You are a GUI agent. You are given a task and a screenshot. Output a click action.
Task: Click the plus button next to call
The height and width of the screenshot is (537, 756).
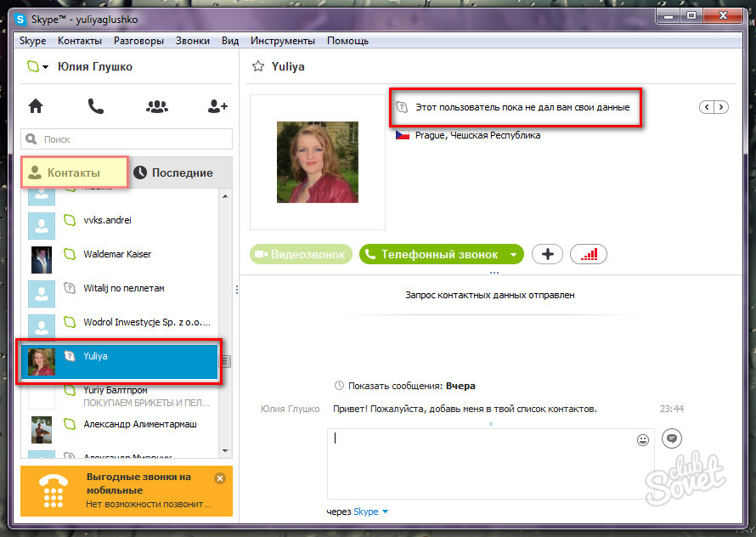(x=548, y=254)
